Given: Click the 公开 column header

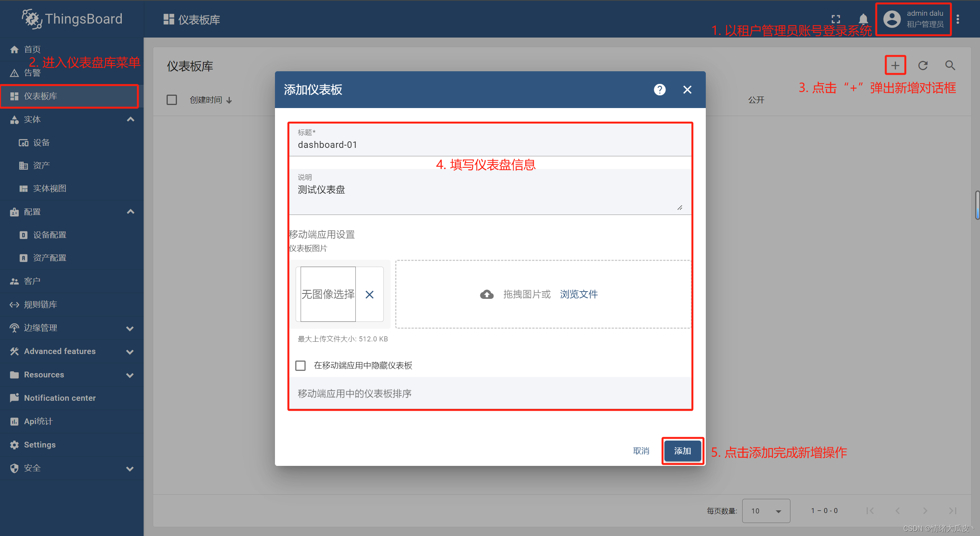Looking at the screenshot, I should click(756, 100).
